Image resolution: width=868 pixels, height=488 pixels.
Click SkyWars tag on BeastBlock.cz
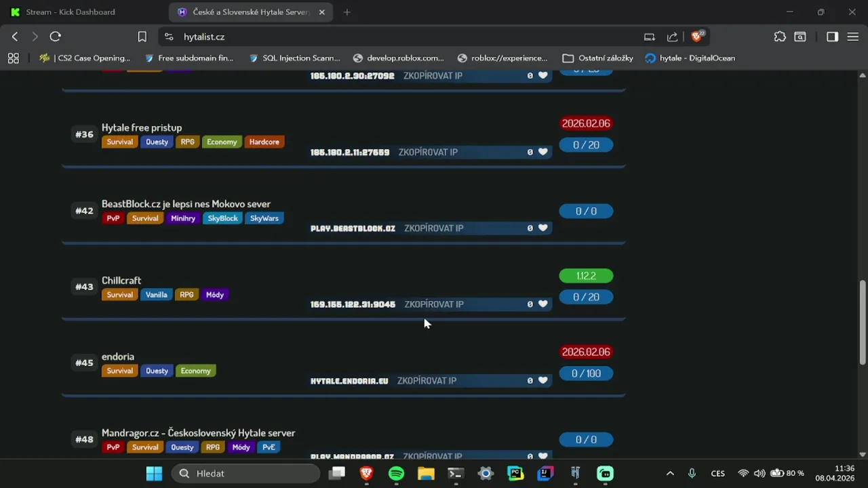coord(264,218)
